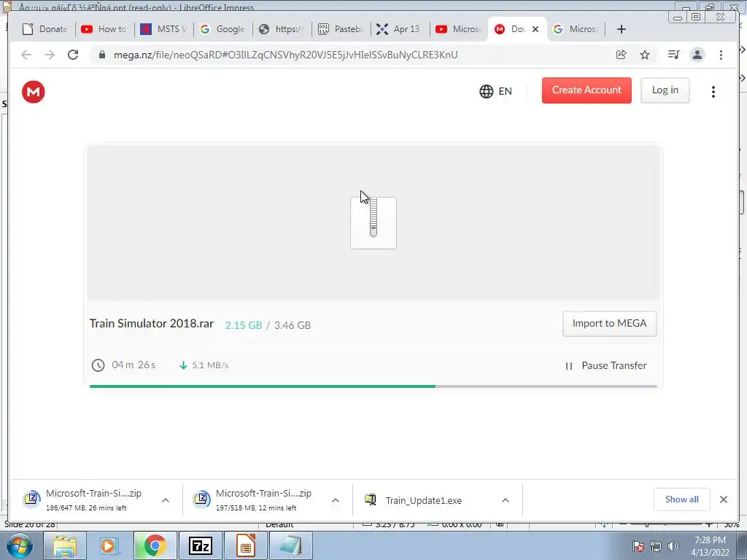Click Show all downloads button
Screen dimensions: 747x560
click(682, 499)
